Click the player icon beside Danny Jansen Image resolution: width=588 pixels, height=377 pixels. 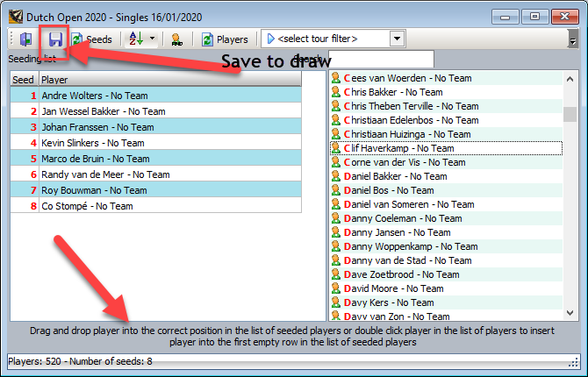(x=335, y=232)
